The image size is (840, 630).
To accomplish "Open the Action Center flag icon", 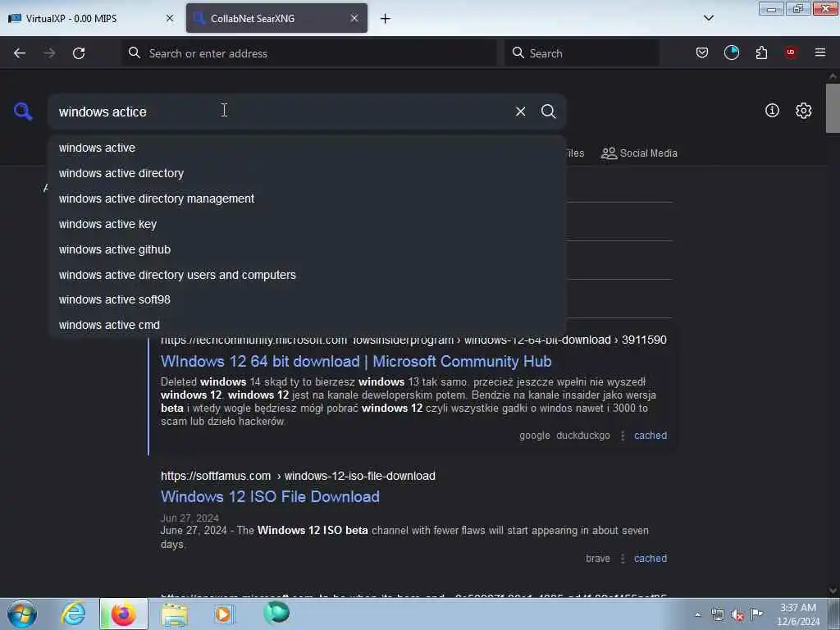I will click(756, 614).
